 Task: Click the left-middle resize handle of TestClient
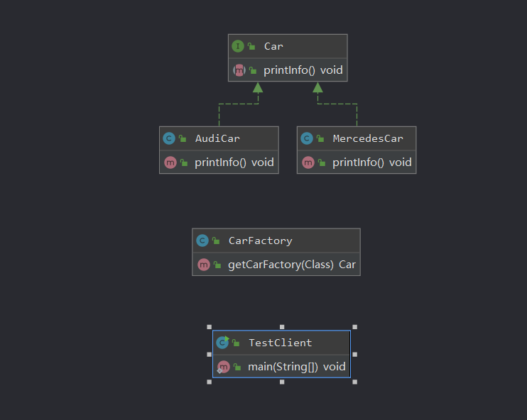pos(210,355)
